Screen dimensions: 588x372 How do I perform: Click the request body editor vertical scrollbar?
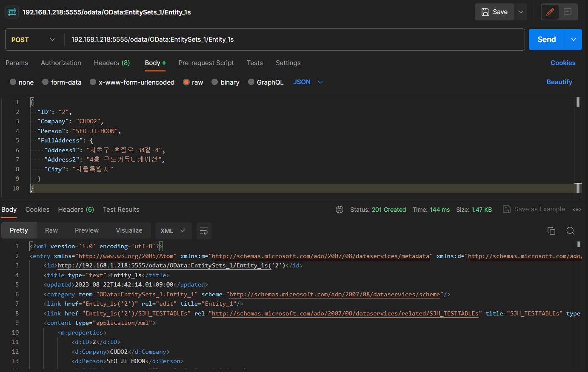pyautogui.click(x=578, y=145)
